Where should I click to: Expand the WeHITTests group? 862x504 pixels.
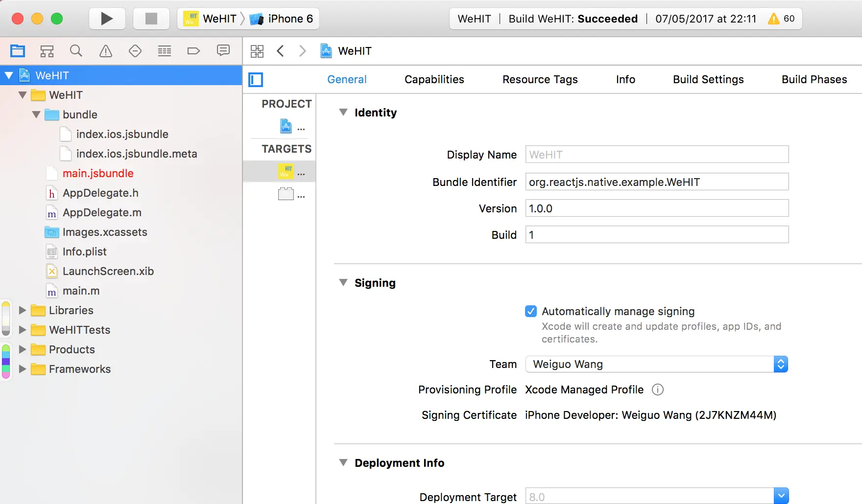coord(23,330)
